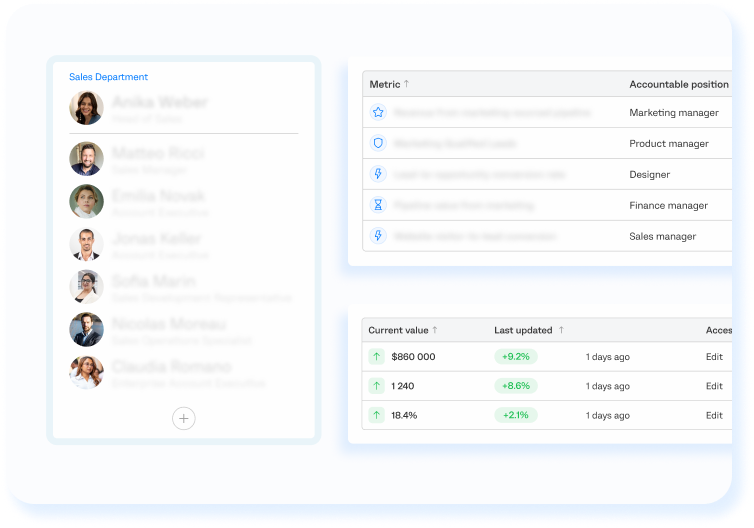Viewport: 754px width, 528px height.
Task: Click the shield icon in Product manager row
Action: (x=378, y=143)
